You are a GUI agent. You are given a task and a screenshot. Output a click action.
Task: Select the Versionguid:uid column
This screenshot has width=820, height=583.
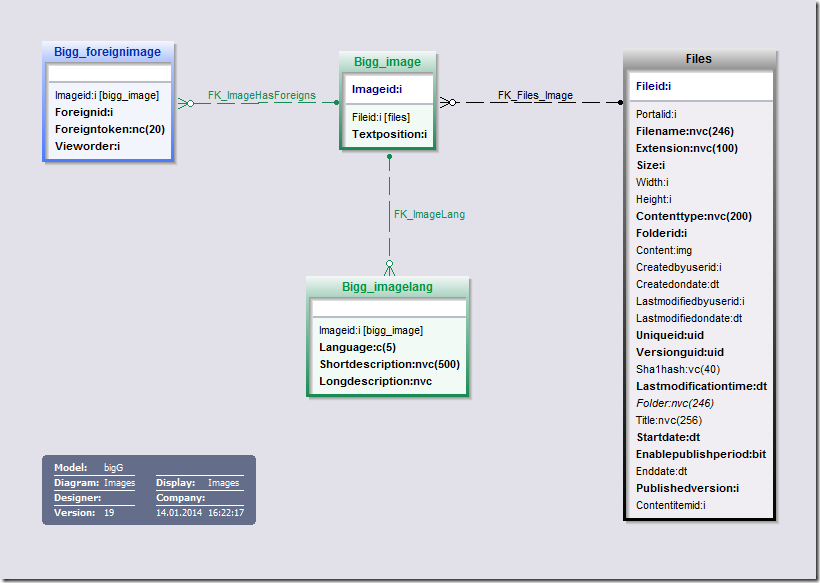[680, 352]
